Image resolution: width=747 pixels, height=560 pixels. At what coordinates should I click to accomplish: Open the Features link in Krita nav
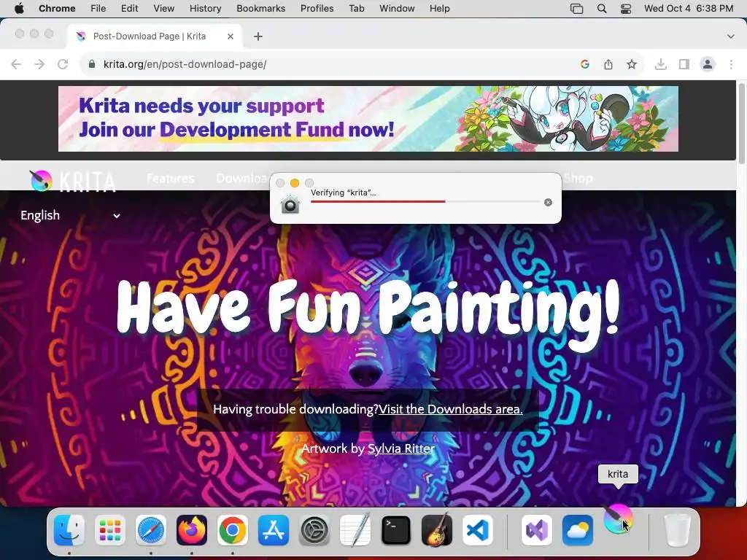pos(170,179)
